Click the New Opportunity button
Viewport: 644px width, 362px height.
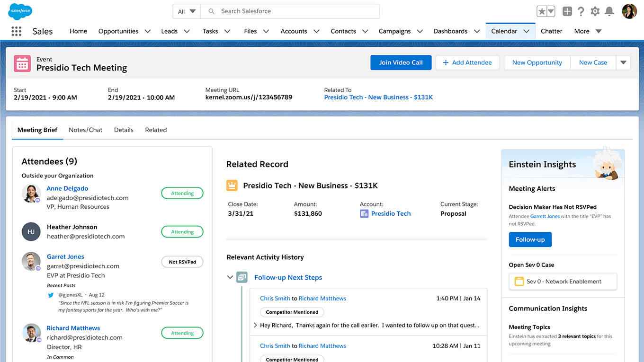[x=537, y=62]
